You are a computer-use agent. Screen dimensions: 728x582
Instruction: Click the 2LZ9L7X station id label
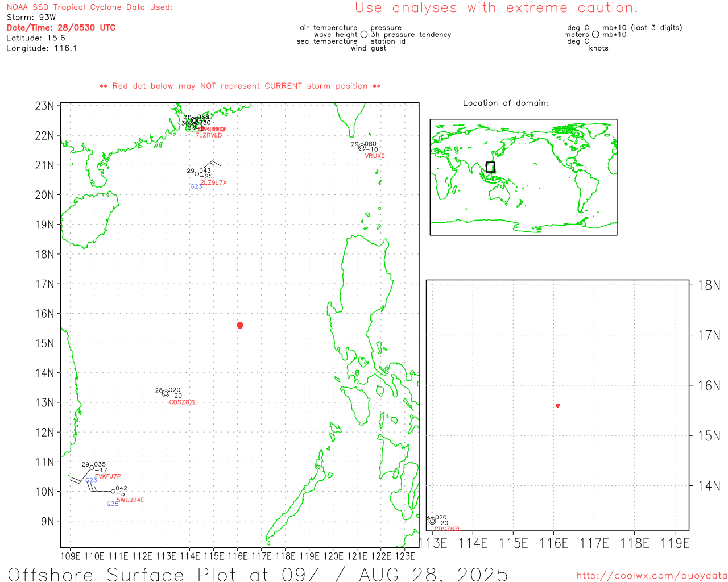tap(213, 182)
